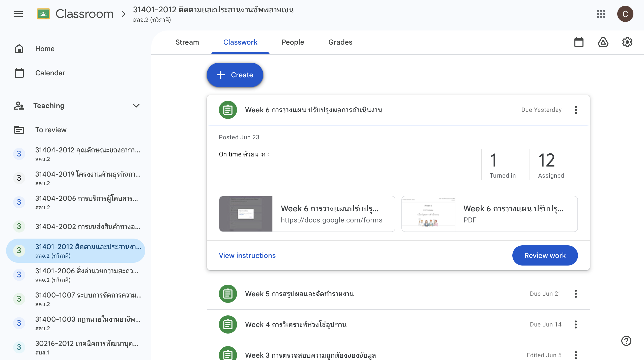The height and width of the screenshot is (360, 644).
Task: Open the Week 6 PDF attachment
Action: tap(490, 214)
